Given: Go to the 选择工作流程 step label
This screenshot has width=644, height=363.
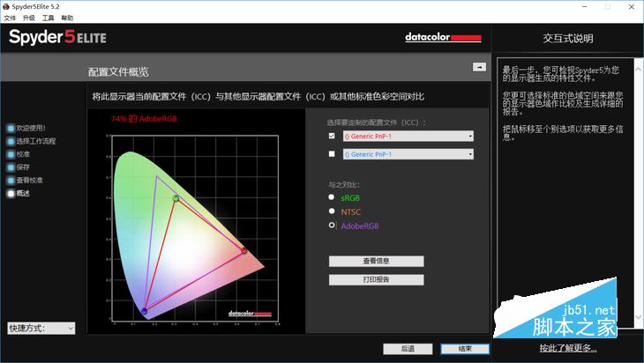Looking at the screenshot, I should 36,141.
